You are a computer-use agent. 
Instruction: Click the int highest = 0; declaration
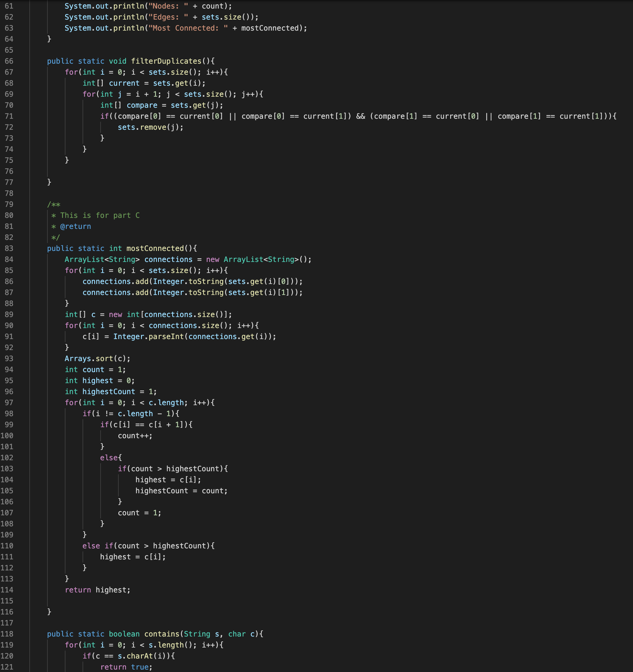click(100, 381)
